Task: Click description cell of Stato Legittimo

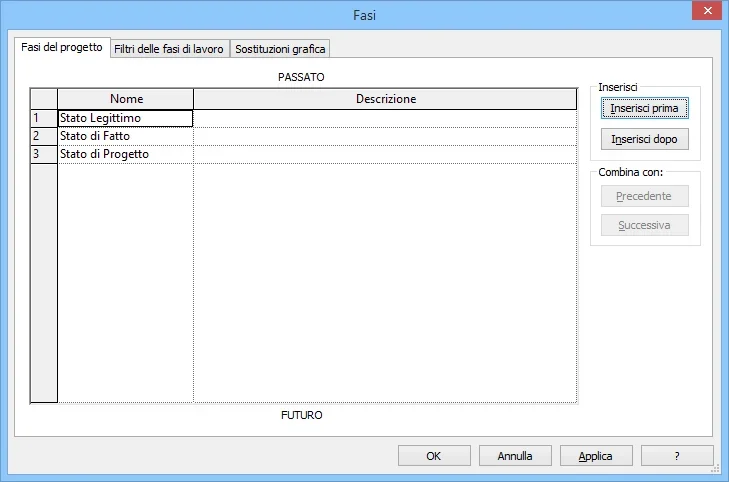Action: tap(385, 119)
